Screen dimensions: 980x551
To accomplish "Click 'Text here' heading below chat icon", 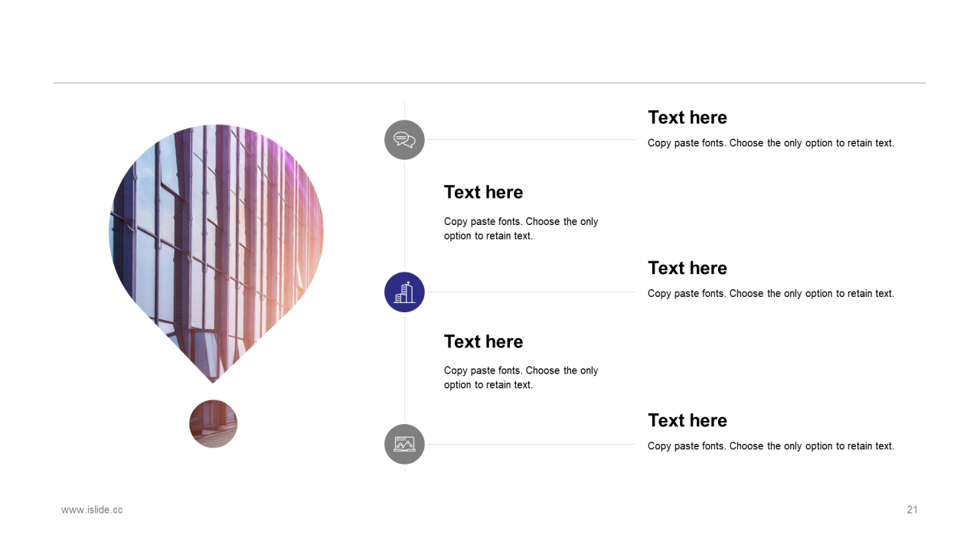I will [483, 192].
